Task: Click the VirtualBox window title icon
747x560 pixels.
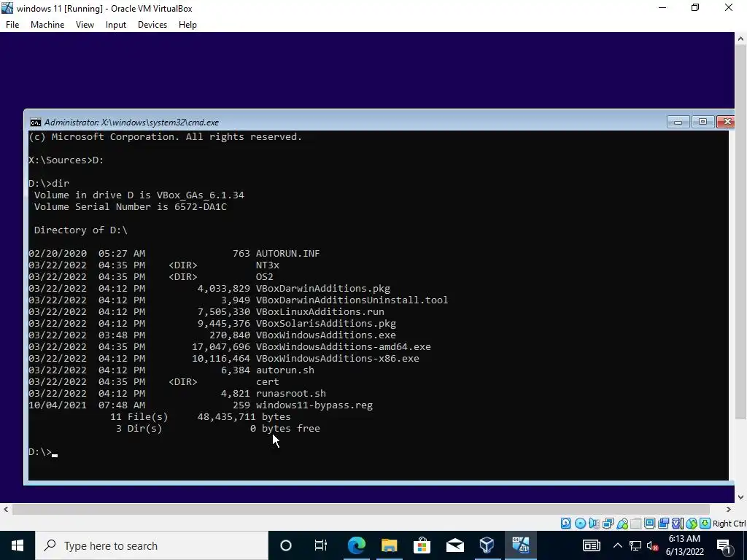Action: click(x=7, y=8)
